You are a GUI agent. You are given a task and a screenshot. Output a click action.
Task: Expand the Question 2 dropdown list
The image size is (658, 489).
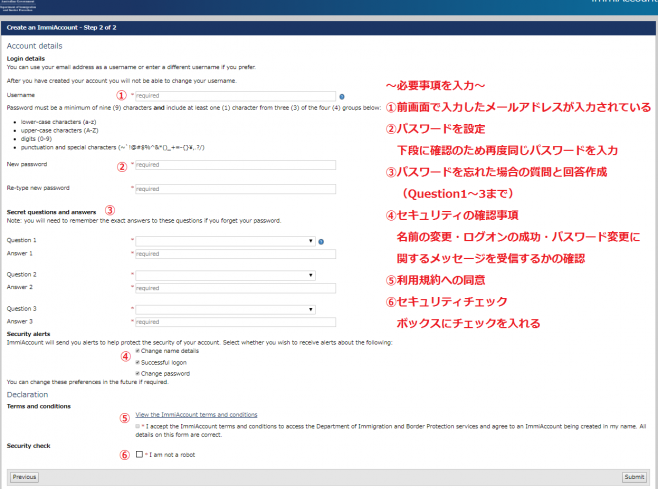coord(226,274)
